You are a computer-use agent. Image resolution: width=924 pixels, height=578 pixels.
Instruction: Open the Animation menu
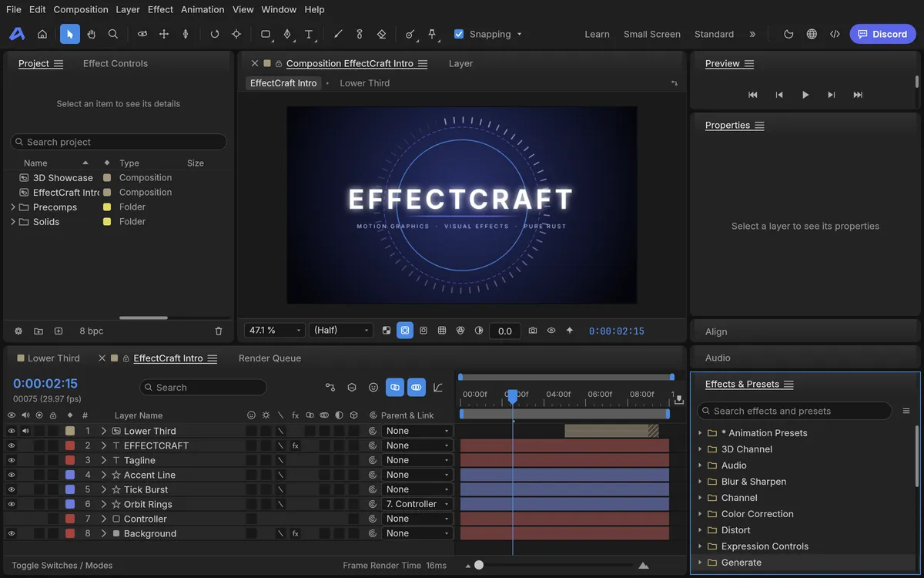point(203,9)
